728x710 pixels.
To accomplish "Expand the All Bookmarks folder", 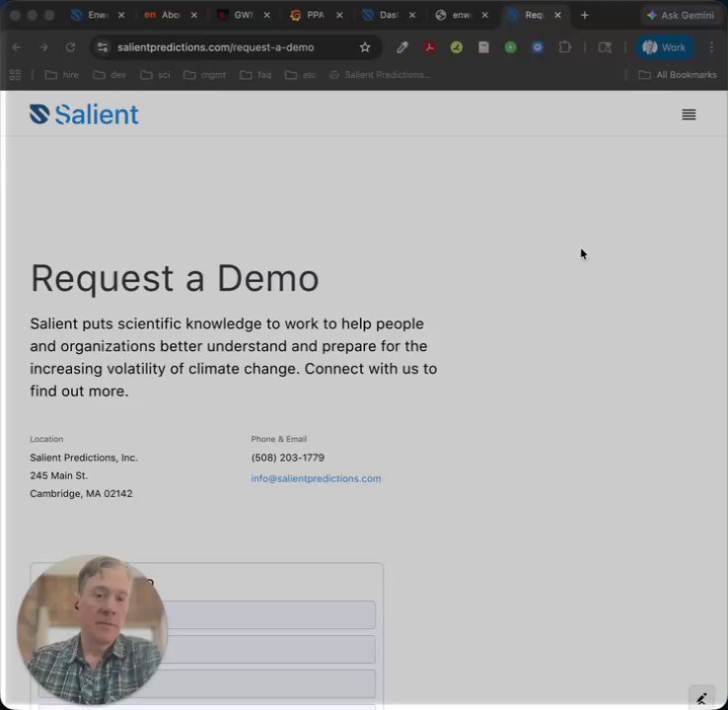I will [x=678, y=75].
